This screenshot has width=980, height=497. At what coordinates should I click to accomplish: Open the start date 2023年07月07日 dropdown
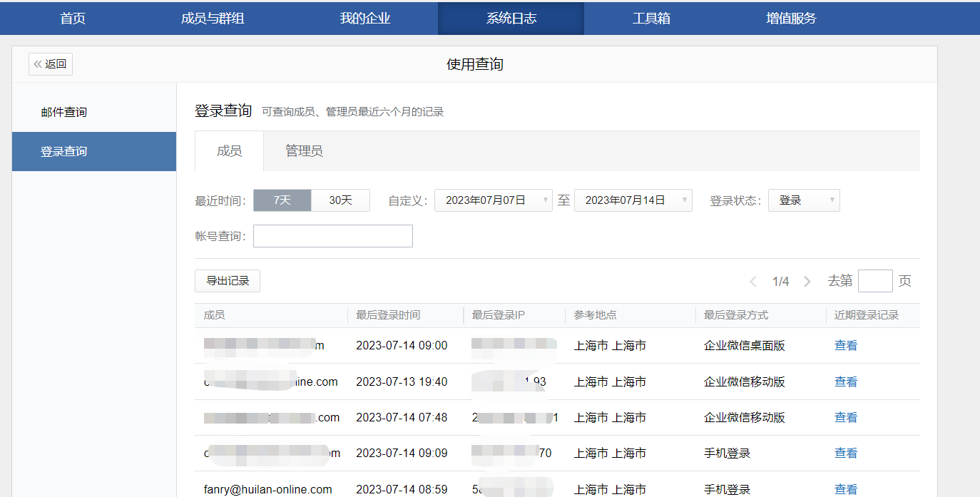coord(493,200)
